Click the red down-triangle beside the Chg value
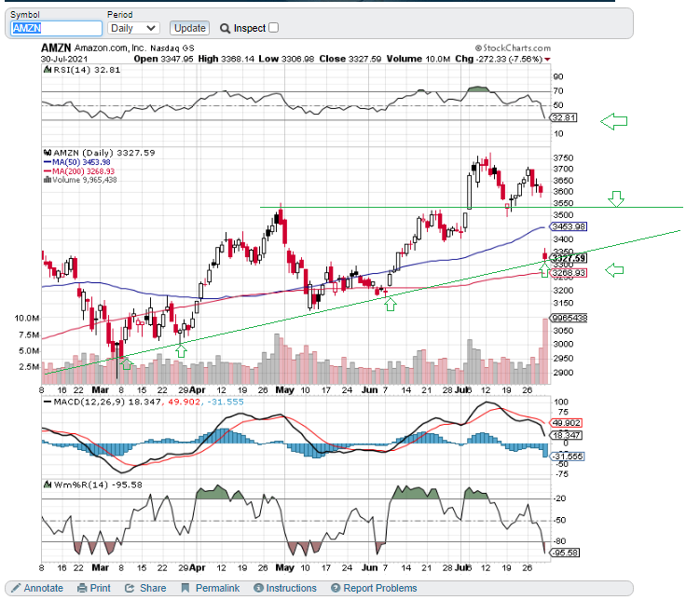Viewport: 700px width, 600px height. [547, 60]
